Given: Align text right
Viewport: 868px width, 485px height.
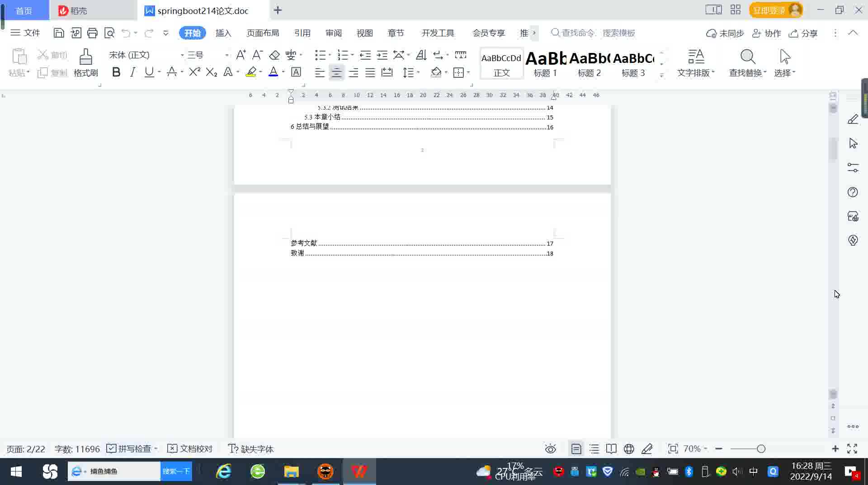Looking at the screenshot, I should (354, 72).
